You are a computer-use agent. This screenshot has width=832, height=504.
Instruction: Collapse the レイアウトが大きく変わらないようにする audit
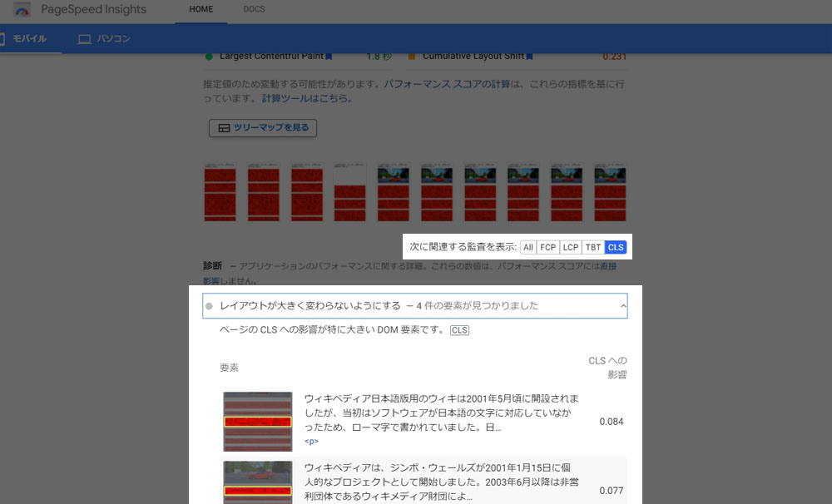point(415,306)
